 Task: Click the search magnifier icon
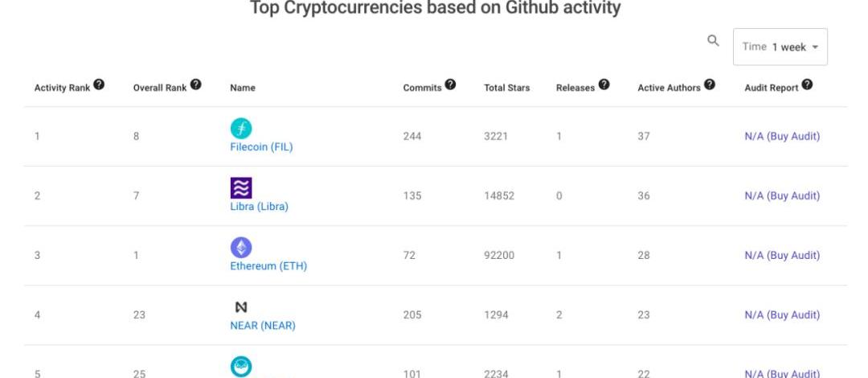point(712,41)
